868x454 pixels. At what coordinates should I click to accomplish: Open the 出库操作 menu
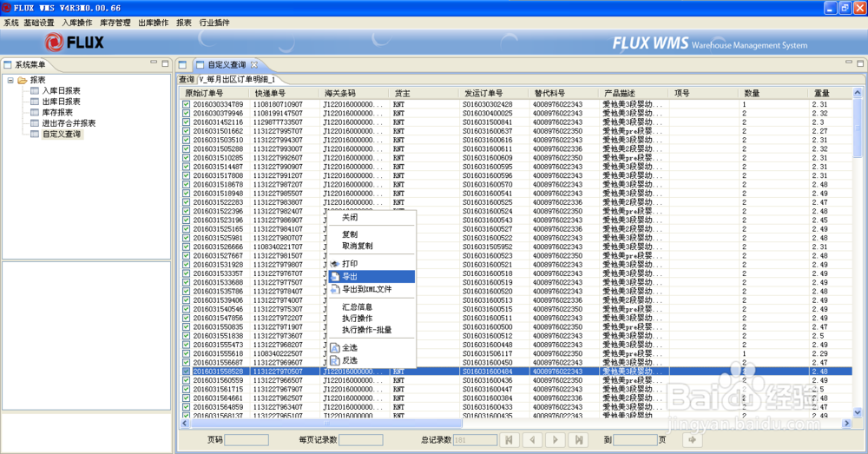154,23
